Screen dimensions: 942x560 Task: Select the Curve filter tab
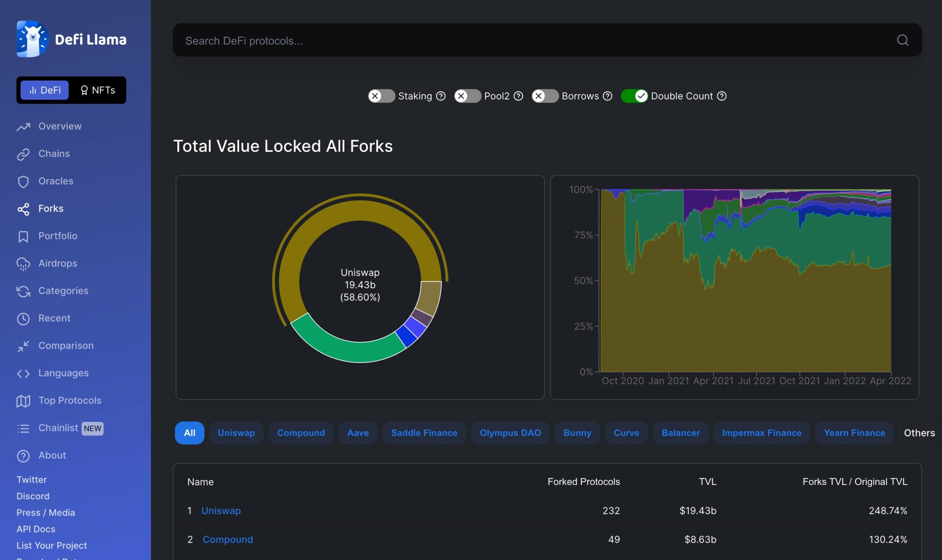[626, 433]
